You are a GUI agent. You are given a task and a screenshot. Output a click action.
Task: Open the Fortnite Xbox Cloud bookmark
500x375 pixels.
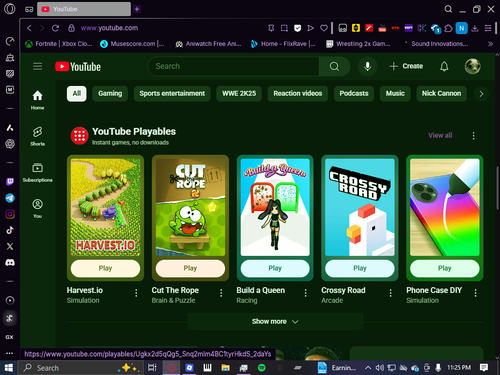(59, 44)
